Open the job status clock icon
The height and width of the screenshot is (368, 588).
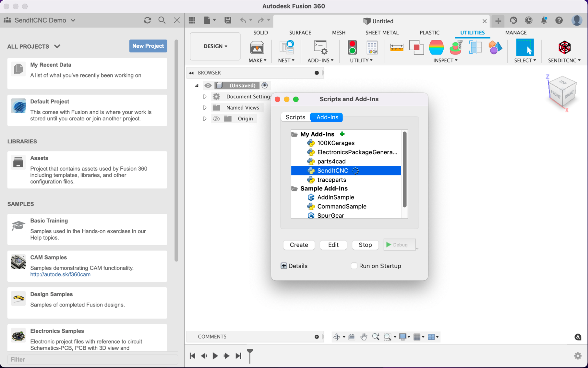click(529, 20)
